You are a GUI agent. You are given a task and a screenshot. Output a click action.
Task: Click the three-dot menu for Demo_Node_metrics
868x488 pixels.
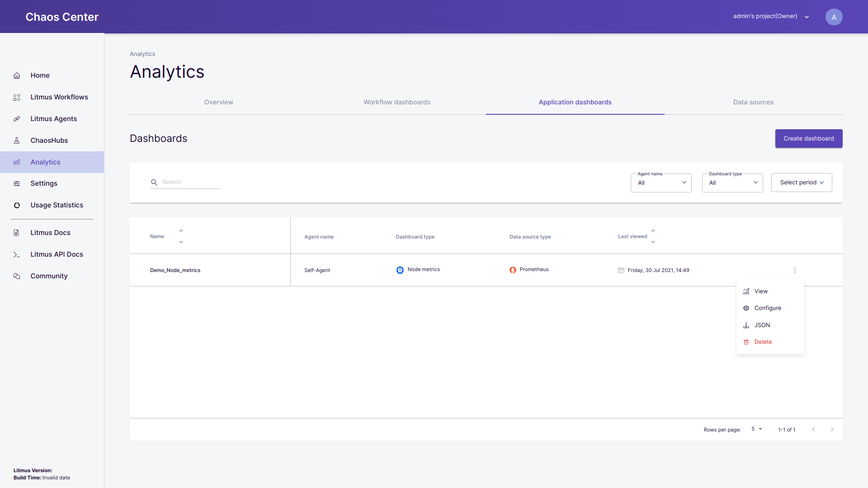[x=794, y=270]
